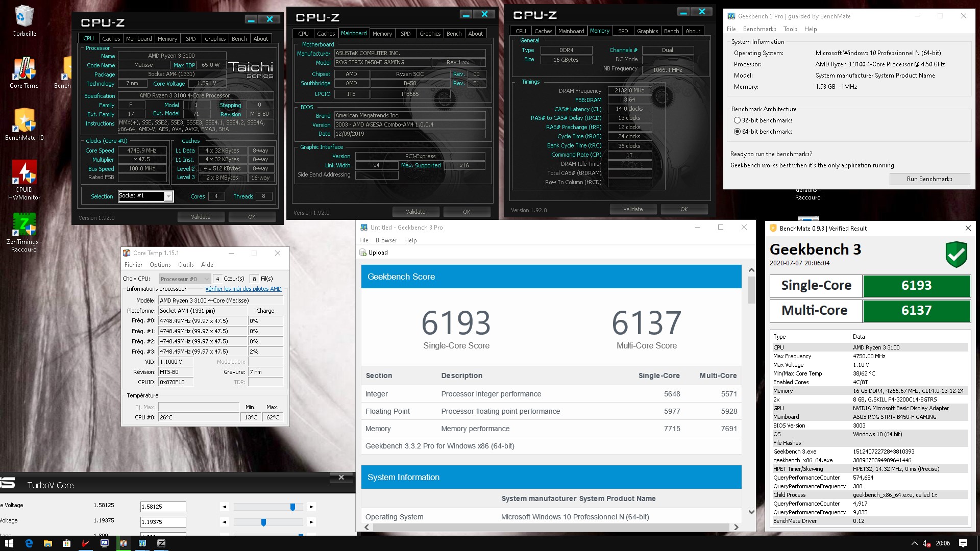Select the Max Frequency row in BenchMate
This screenshot has width=980, height=551.
pos(869,356)
